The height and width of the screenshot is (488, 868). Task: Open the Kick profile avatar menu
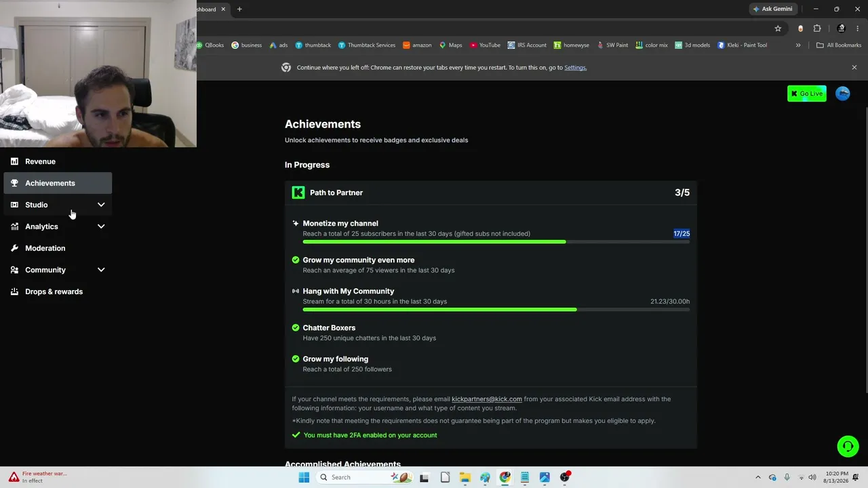[x=843, y=94]
